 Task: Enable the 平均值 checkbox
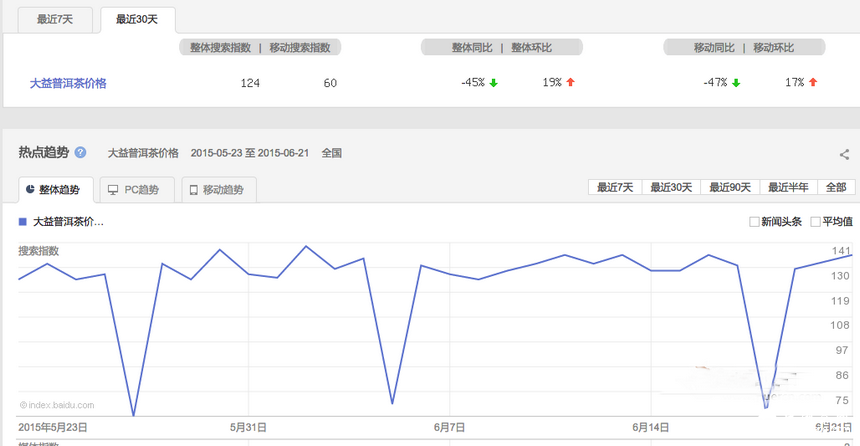[x=816, y=222]
